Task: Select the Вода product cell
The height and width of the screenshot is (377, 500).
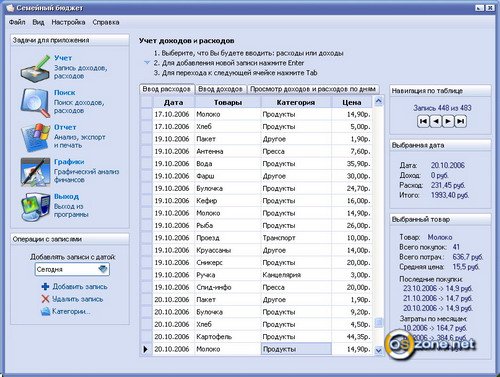Action: pyautogui.click(x=228, y=164)
